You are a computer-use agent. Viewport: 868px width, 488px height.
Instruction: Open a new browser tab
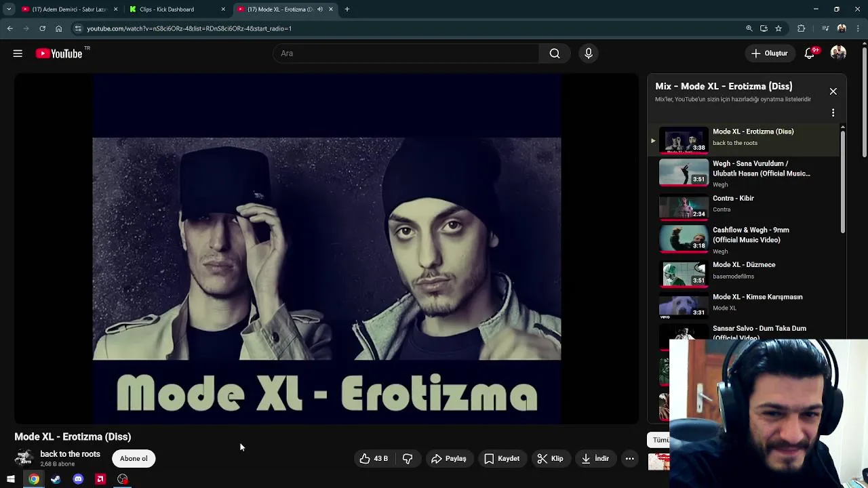click(347, 9)
